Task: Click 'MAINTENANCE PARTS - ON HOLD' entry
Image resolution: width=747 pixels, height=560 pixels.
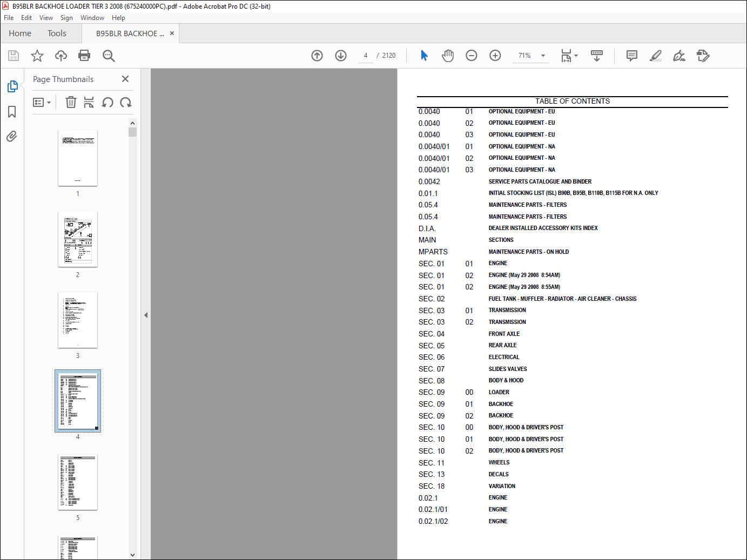Action: pos(528,252)
